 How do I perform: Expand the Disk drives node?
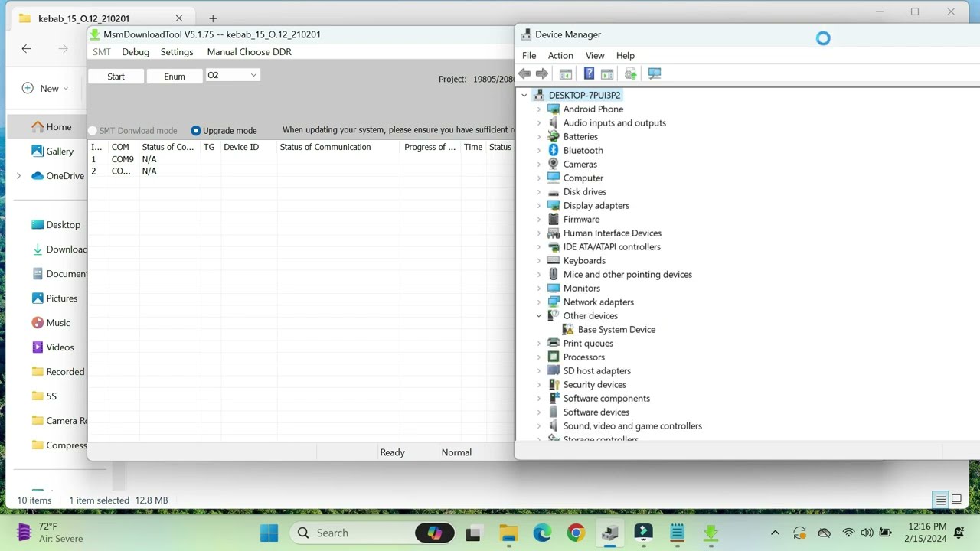[x=538, y=191]
